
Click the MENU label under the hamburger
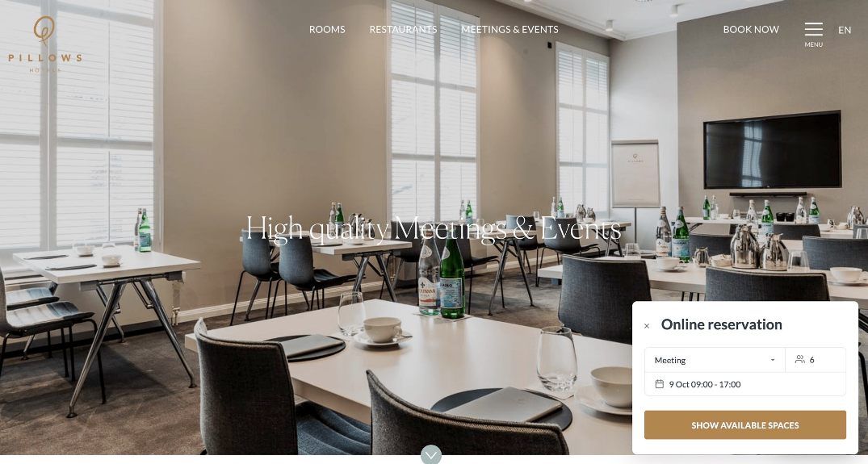(x=813, y=44)
